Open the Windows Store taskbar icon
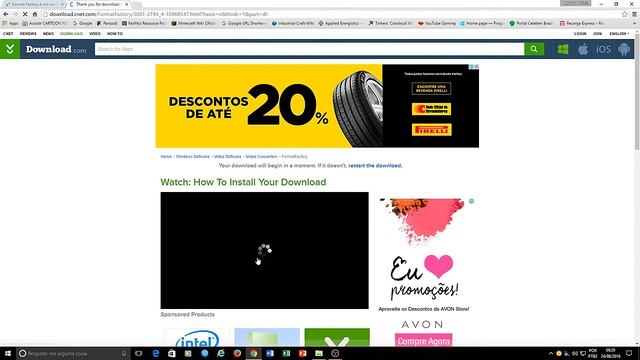Screen dimensions: 640x360 [172, 353]
